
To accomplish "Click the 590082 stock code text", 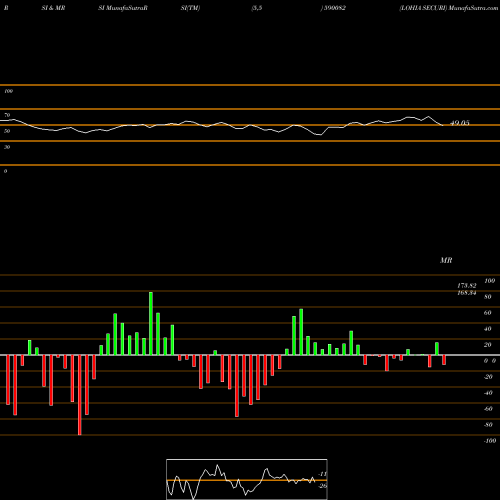I will (334, 8).
